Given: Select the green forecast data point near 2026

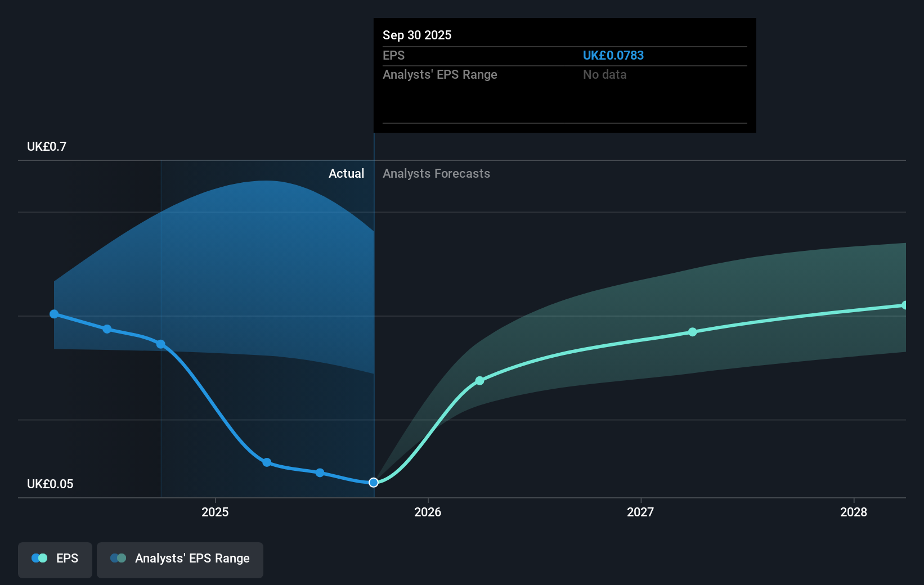Looking at the screenshot, I should [479, 380].
